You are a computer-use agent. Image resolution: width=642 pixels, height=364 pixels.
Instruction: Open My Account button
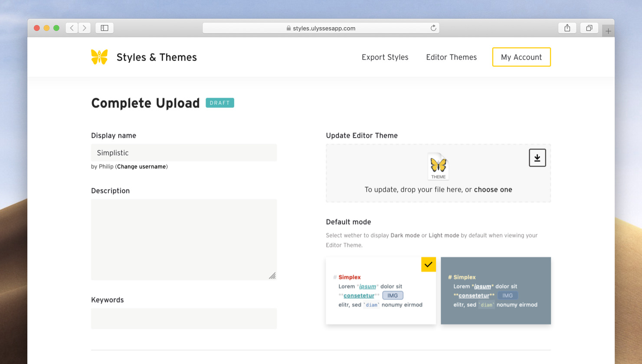(x=521, y=57)
